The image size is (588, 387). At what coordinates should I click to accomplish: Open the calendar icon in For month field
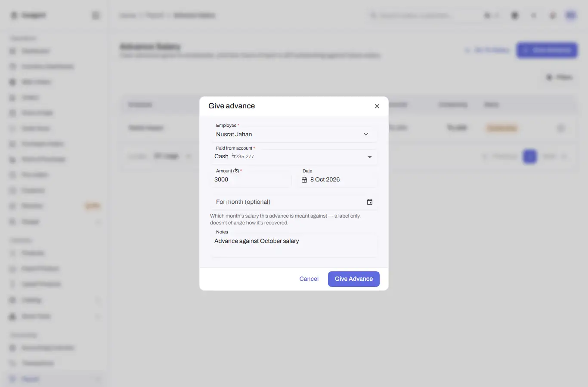click(369, 202)
